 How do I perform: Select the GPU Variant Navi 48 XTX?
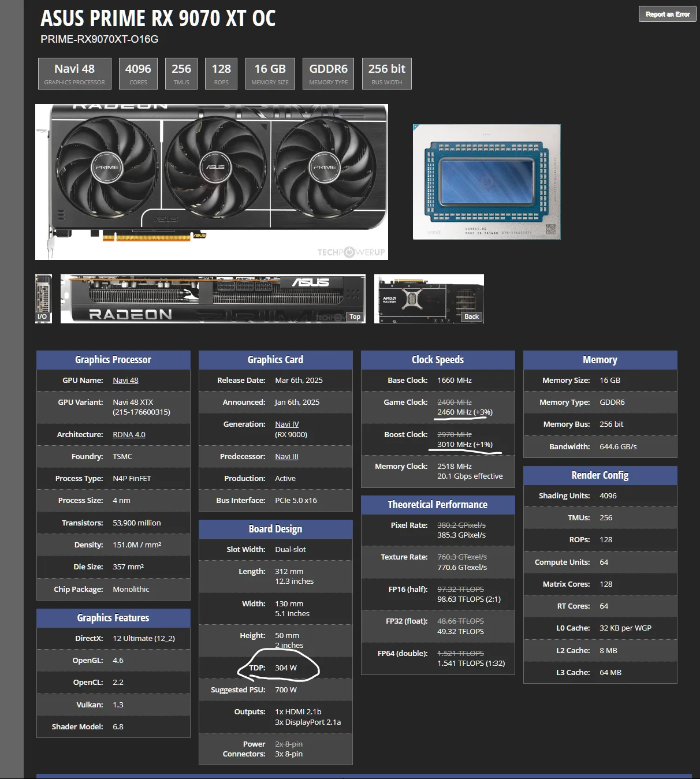[x=133, y=402]
